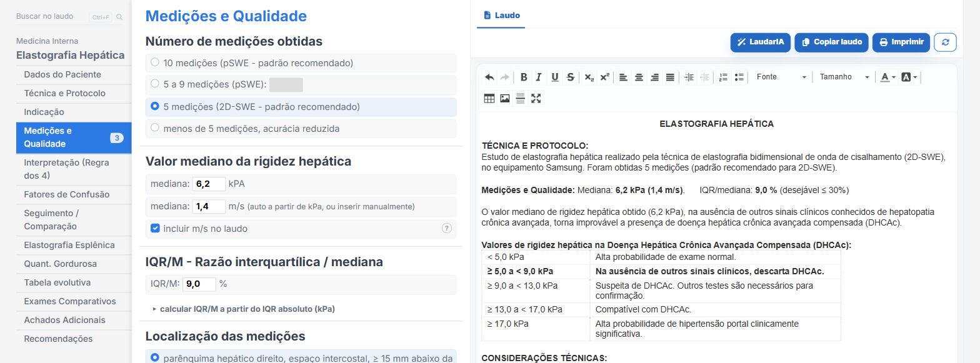The height and width of the screenshot is (363, 980).
Task: Click Copiar laudo button
Action: point(831,42)
